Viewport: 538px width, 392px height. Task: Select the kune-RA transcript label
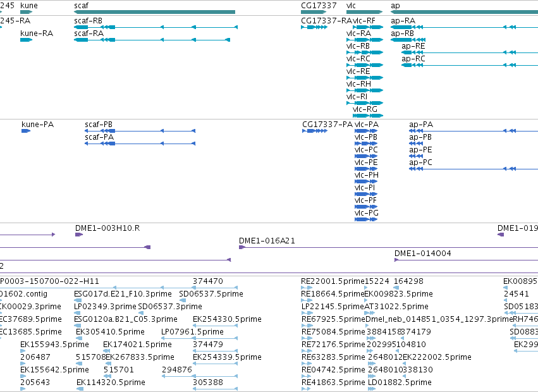pos(37,34)
